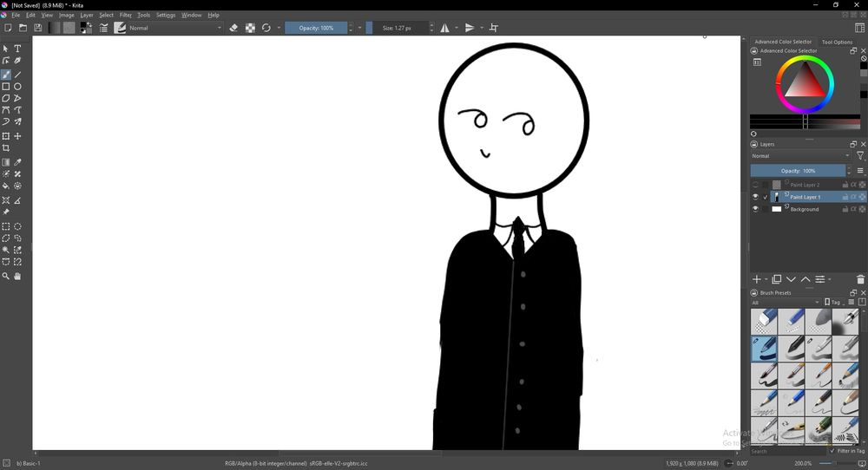Image resolution: width=868 pixels, height=470 pixels.
Task: Duplicate the current layer
Action: [777, 279]
